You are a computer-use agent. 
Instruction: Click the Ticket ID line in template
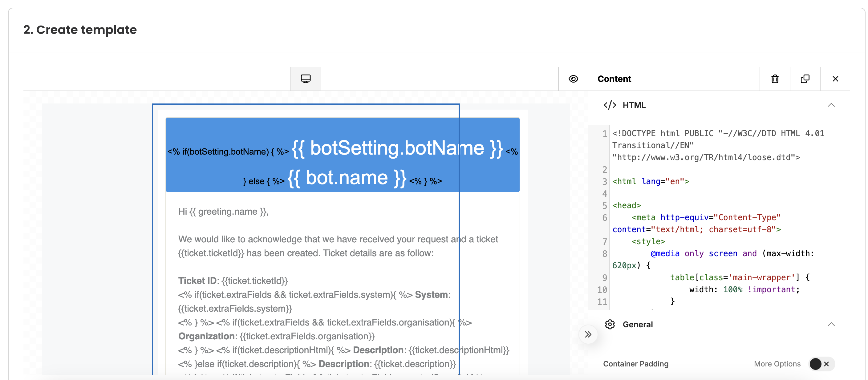tap(233, 281)
